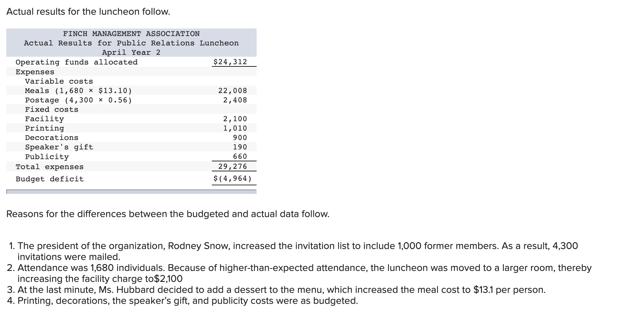The width and height of the screenshot is (644, 317).
Task: Select the April Year 2 header line
Action: click(131, 53)
